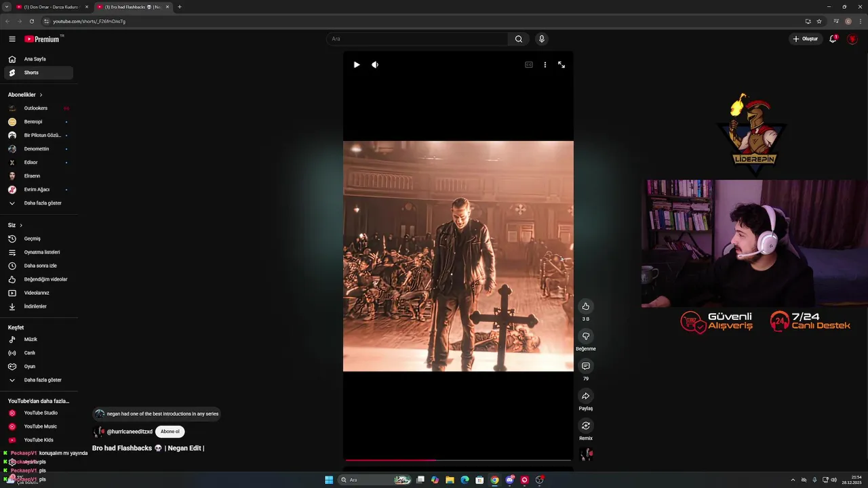Viewport: 868px width, 488px height.
Task: Open Bir Pilotun Gözü channel
Action: 39,136
